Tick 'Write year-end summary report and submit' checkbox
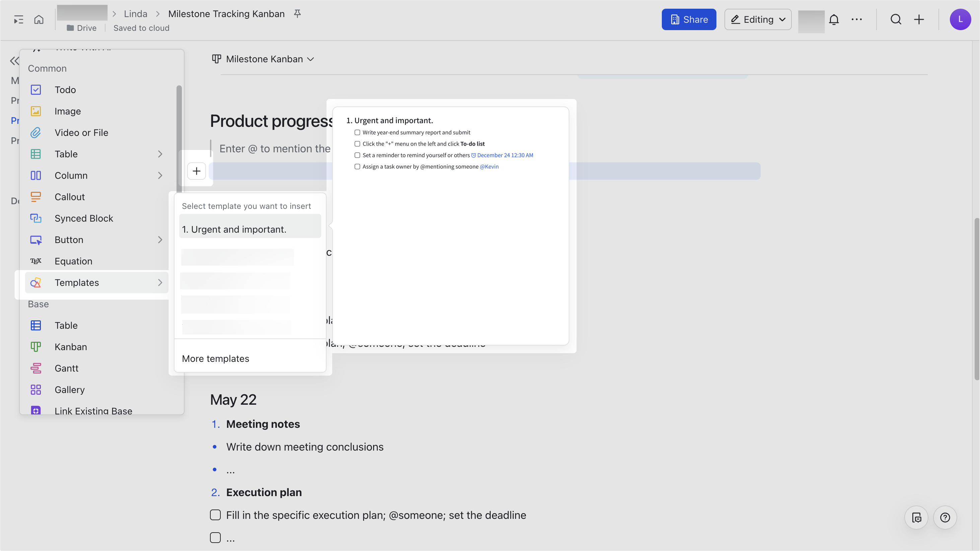This screenshot has width=980, height=551. [357, 132]
